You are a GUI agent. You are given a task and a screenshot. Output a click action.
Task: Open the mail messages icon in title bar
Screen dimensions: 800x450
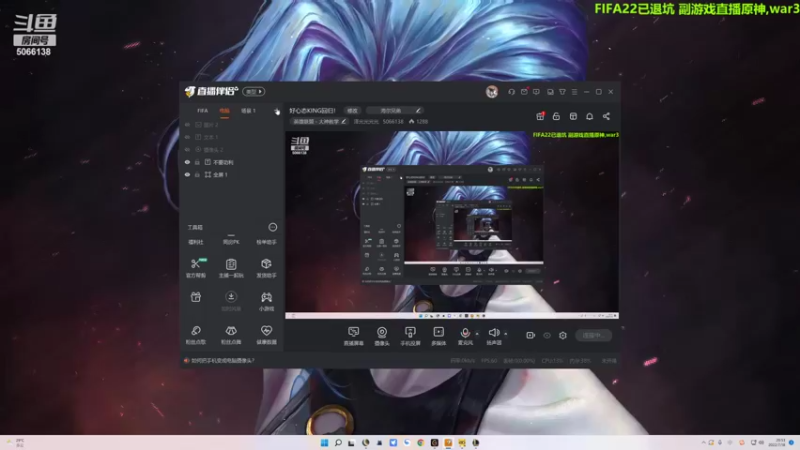point(524,92)
